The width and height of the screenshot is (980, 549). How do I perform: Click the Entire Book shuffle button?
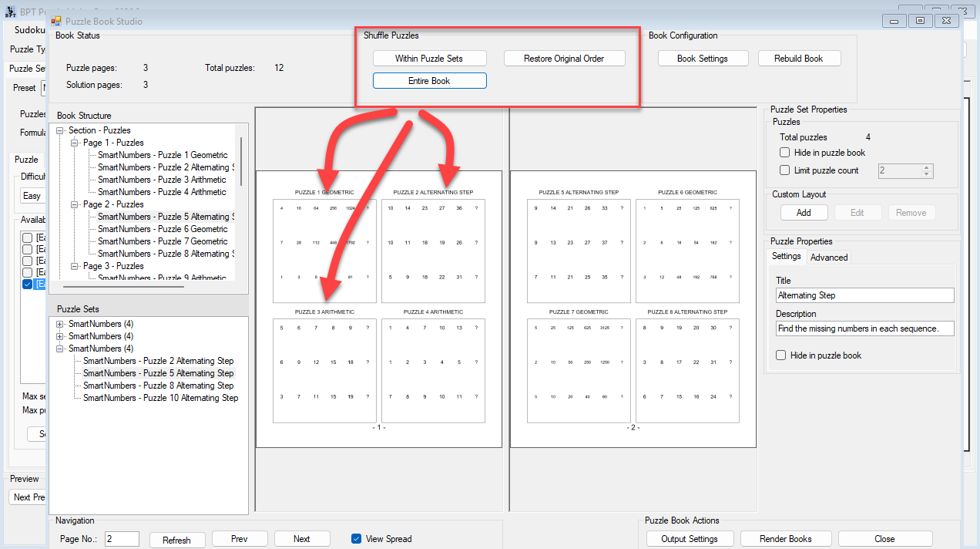(429, 81)
